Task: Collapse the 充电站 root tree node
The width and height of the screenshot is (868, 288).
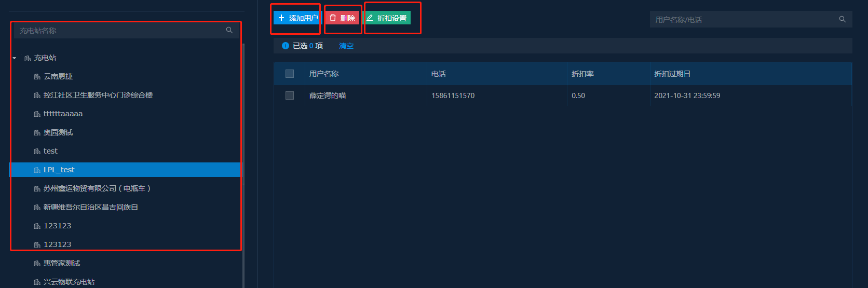Action: (15, 58)
